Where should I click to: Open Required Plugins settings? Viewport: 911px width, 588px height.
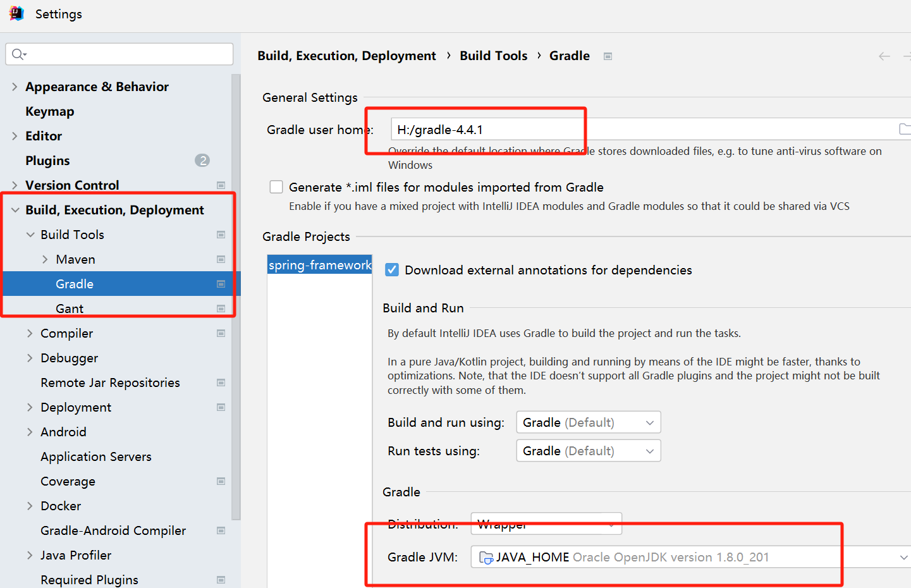point(89,580)
